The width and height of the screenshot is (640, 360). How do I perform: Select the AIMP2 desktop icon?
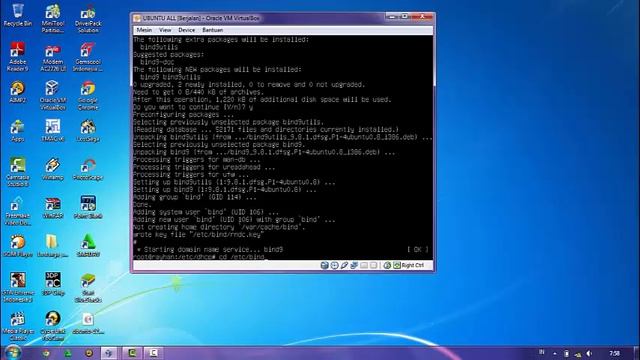point(18,92)
